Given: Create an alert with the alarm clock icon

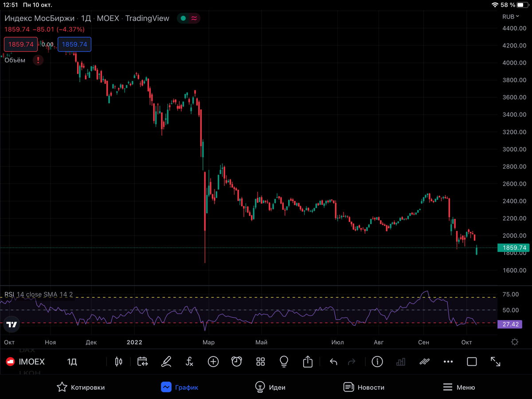Looking at the screenshot, I should coord(237,362).
